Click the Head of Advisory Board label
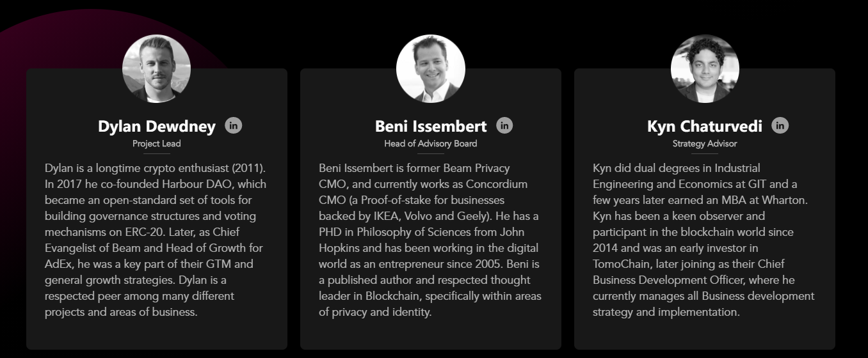868x358 pixels. click(x=430, y=144)
